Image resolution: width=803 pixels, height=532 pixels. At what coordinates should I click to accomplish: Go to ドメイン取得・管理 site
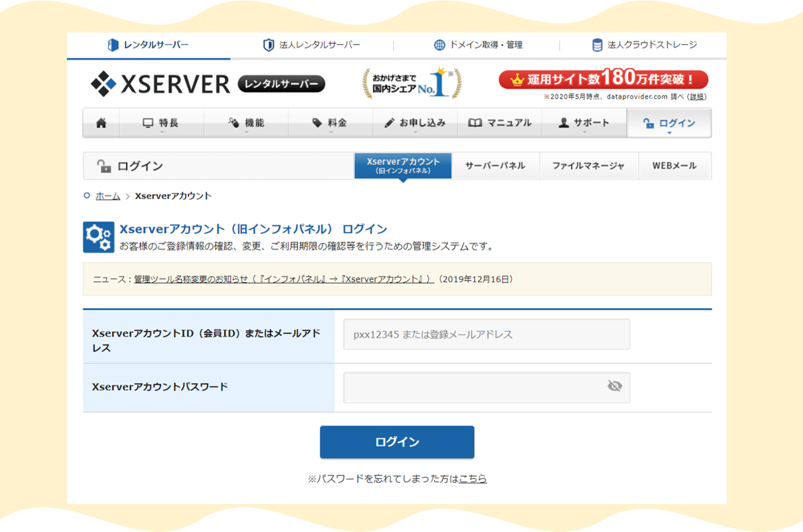(478, 45)
